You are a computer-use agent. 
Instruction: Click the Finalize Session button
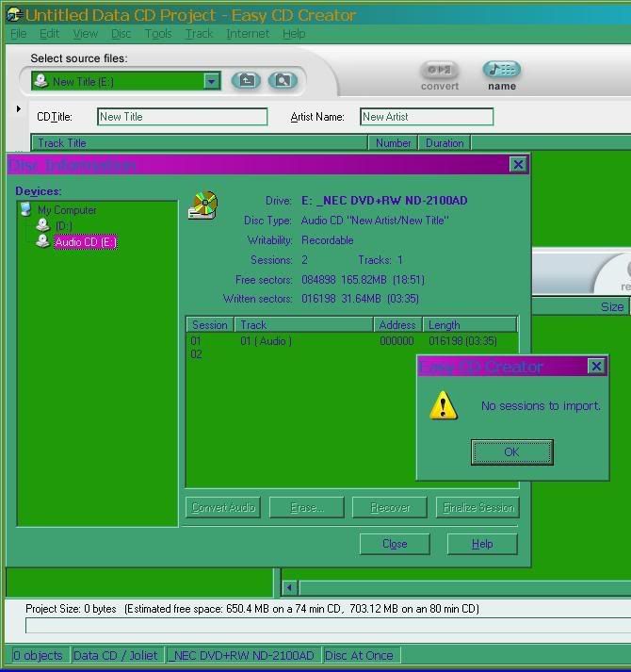(478, 507)
